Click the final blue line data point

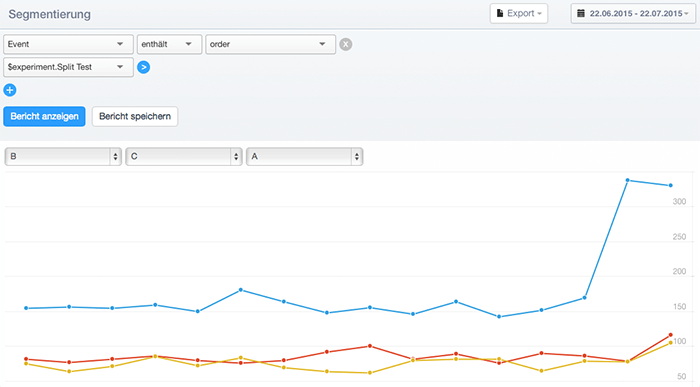click(x=671, y=185)
